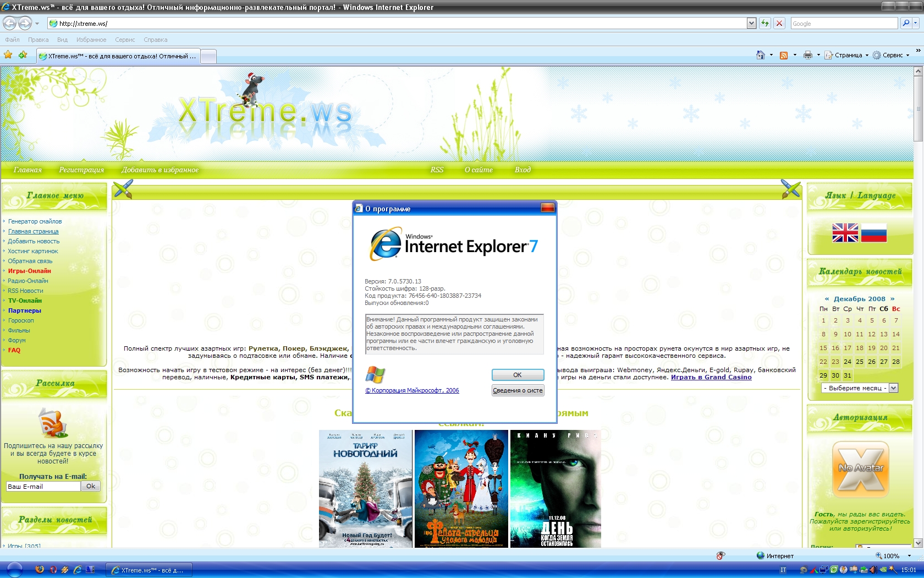Launch Opera from the quick launch bar

[53, 570]
